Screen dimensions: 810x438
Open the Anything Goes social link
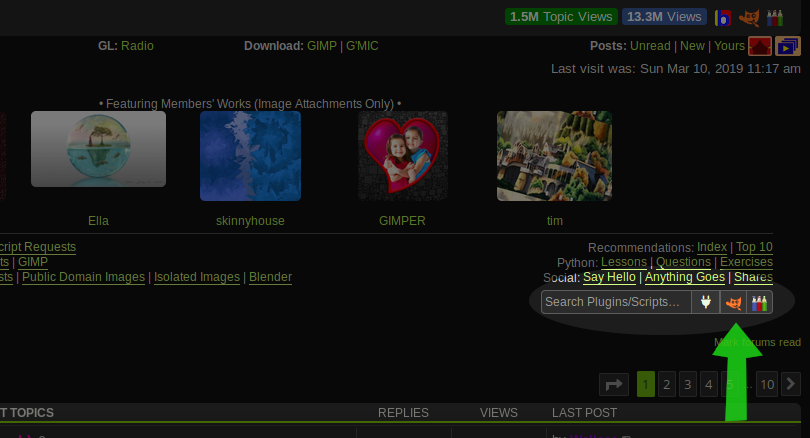(685, 277)
